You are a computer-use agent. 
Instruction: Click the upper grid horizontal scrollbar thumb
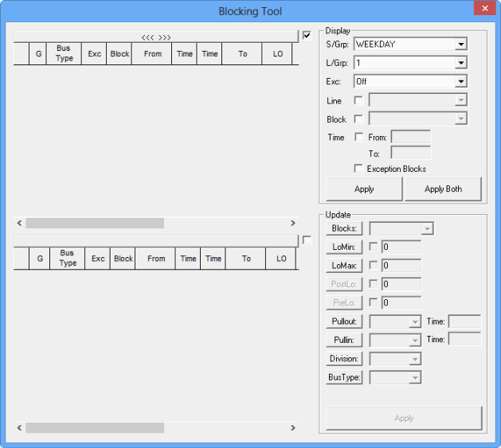tap(95, 223)
